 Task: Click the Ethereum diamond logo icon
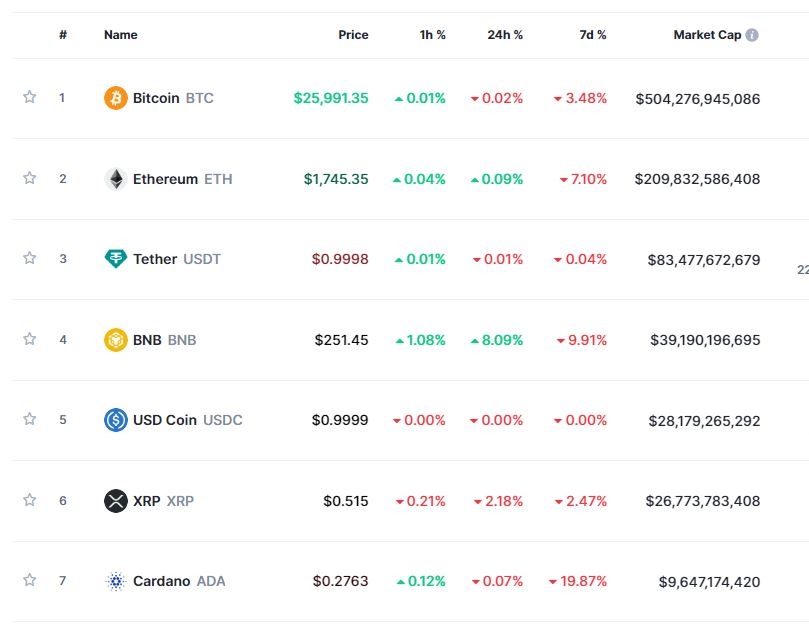pos(116,179)
